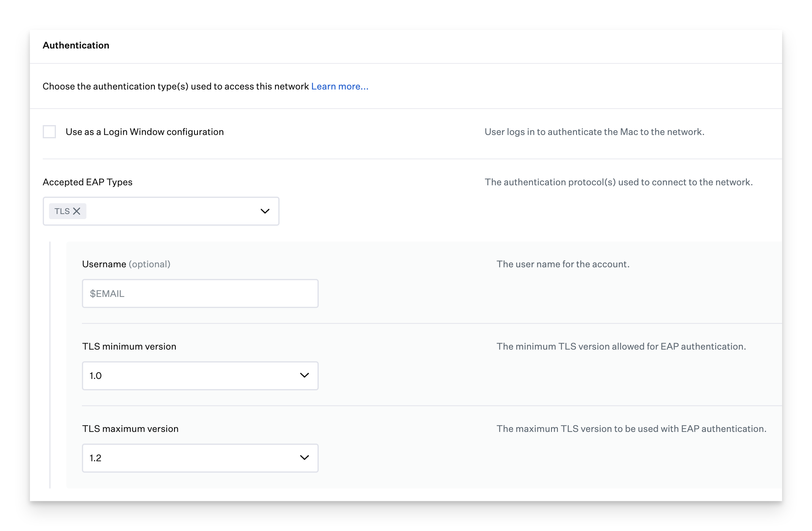Click the TLS minimum version chevron arrow
812x531 pixels.
point(304,376)
